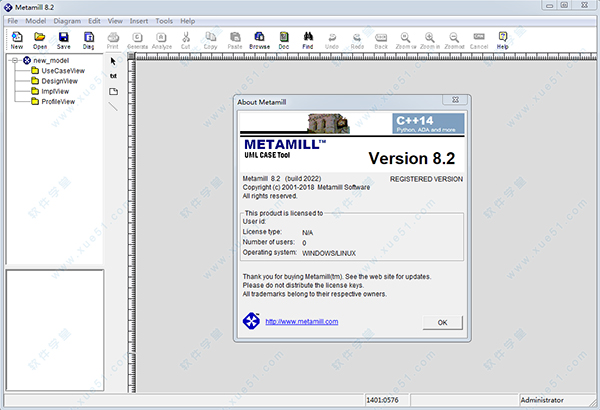Select the diagonal line tool
The height and width of the screenshot is (410, 600).
pos(113,106)
